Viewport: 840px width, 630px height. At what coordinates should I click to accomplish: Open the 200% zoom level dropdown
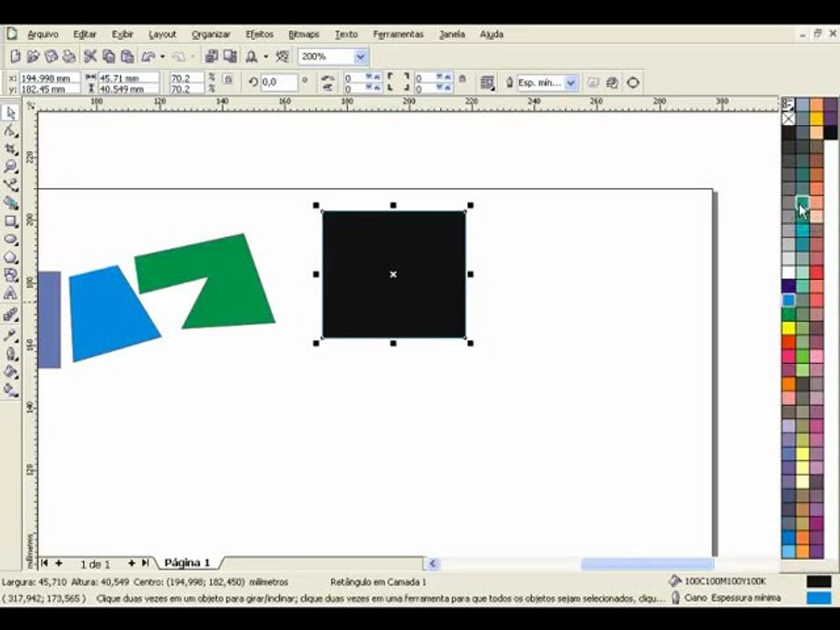[361, 56]
